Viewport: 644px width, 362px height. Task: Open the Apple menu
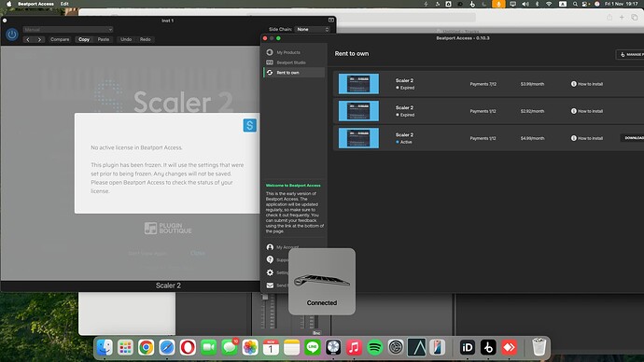click(x=8, y=4)
